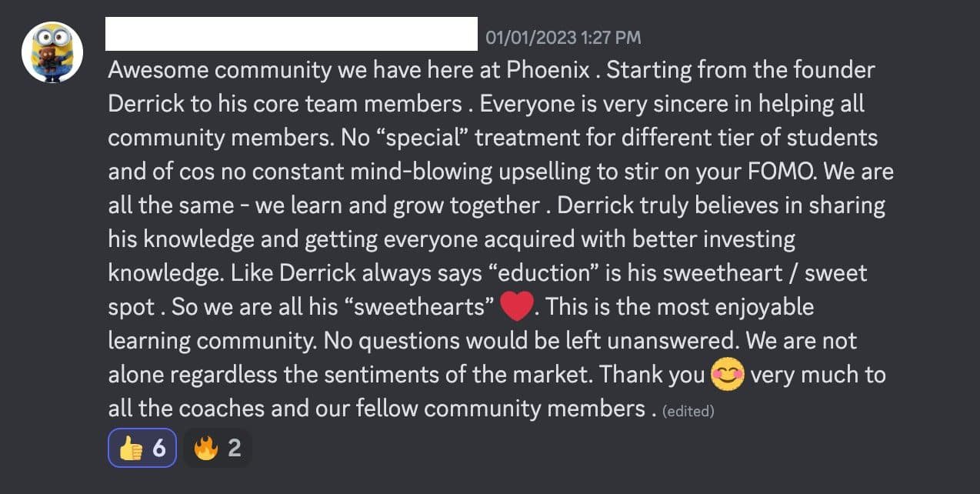Toggle the fire emoji reaction
The width and height of the screenshot is (980, 494).
tap(218, 448)
